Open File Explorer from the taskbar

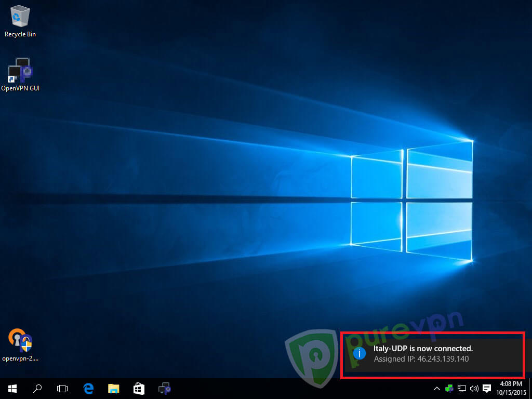(x=114, y=389)
